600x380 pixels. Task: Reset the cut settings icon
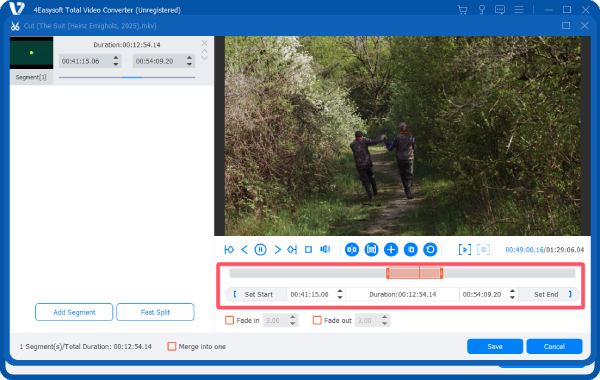[430, 250]
